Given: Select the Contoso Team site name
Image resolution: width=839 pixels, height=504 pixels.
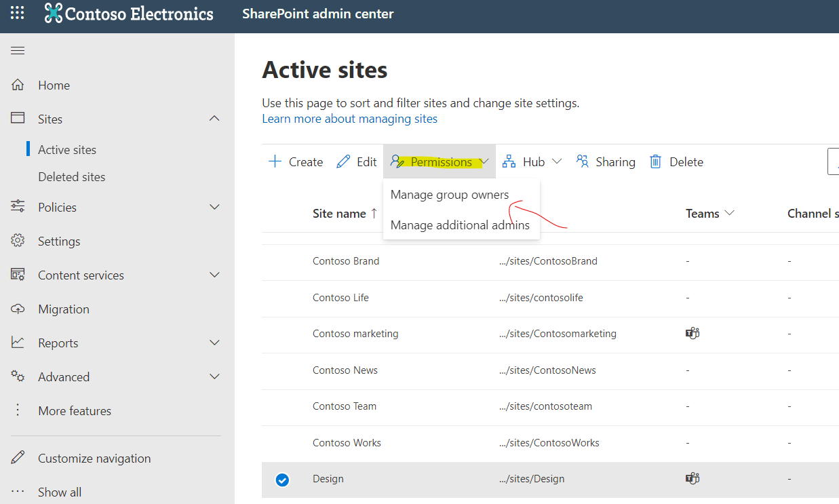Looking at the screenshot, I should (x=345, y=406).
